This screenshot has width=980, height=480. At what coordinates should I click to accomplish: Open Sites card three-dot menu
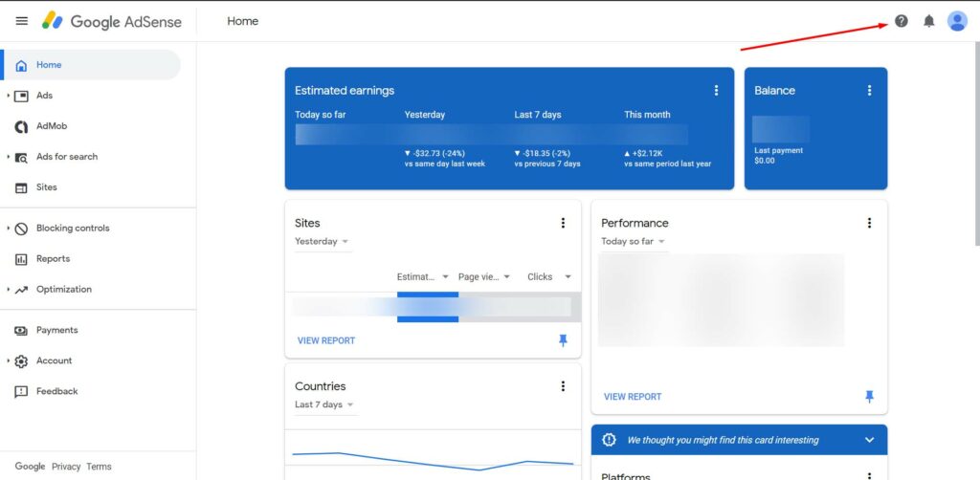[563, 223]
